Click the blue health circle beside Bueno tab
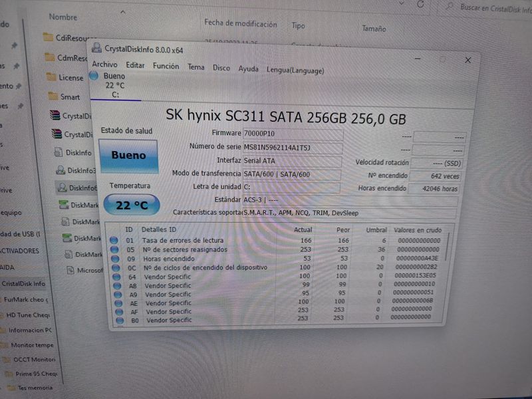 click(94, 75)
